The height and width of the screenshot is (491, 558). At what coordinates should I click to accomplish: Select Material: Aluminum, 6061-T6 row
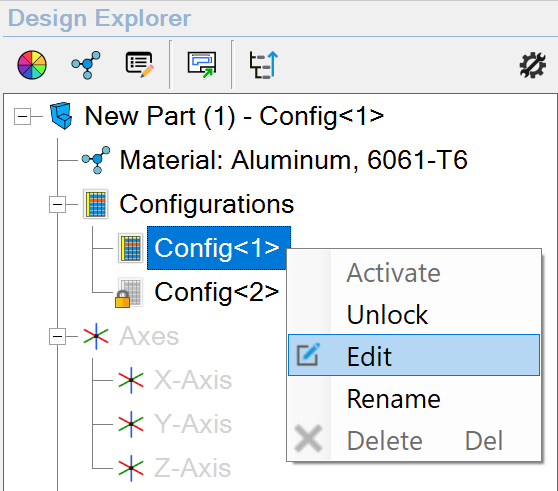point(294,160)
